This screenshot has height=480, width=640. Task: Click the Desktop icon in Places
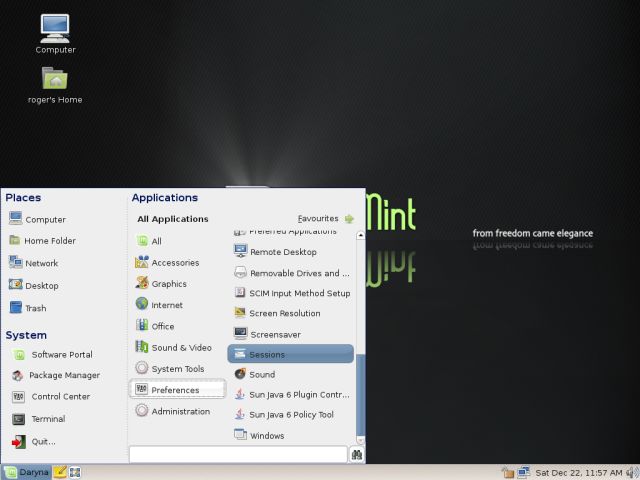(16, 284)
